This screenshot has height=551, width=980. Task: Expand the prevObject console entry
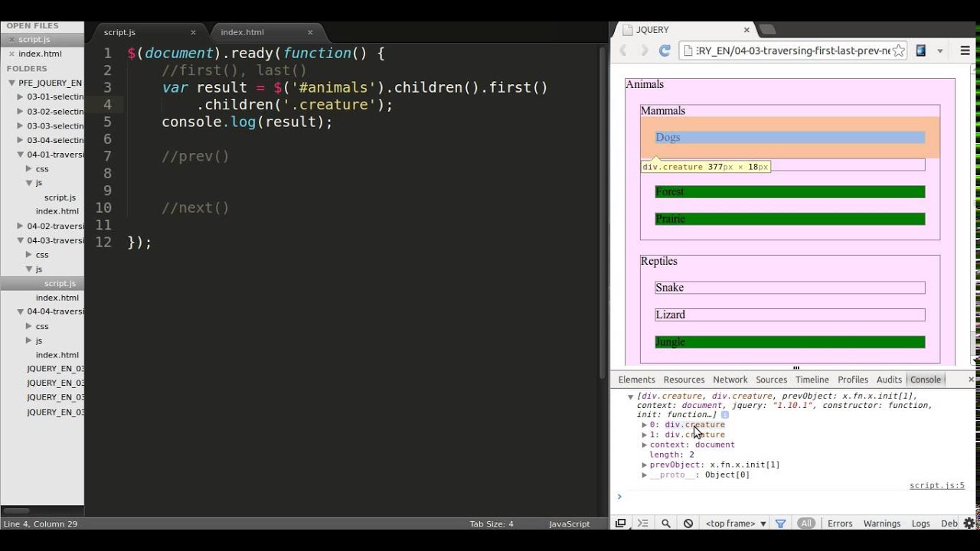(645, 465)
